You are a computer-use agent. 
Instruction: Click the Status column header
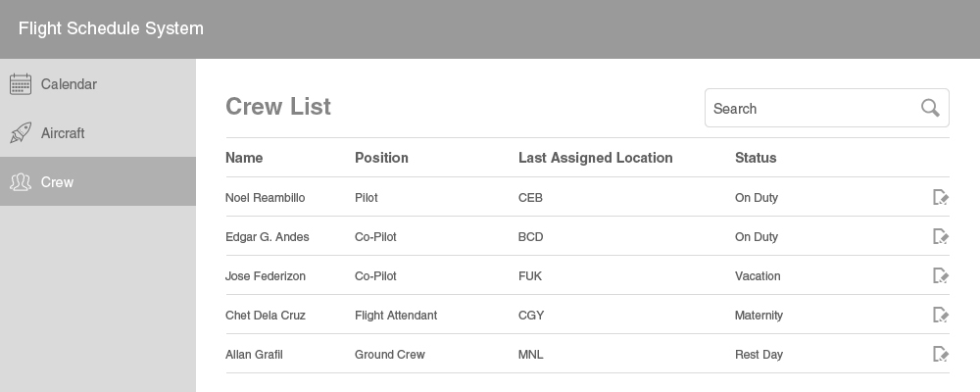pyautogui.click(x=756, y=158)
